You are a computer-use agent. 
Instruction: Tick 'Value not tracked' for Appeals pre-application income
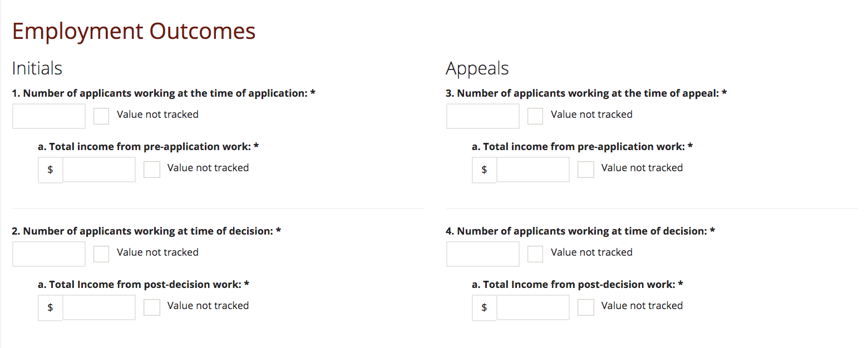pos(586,170)
